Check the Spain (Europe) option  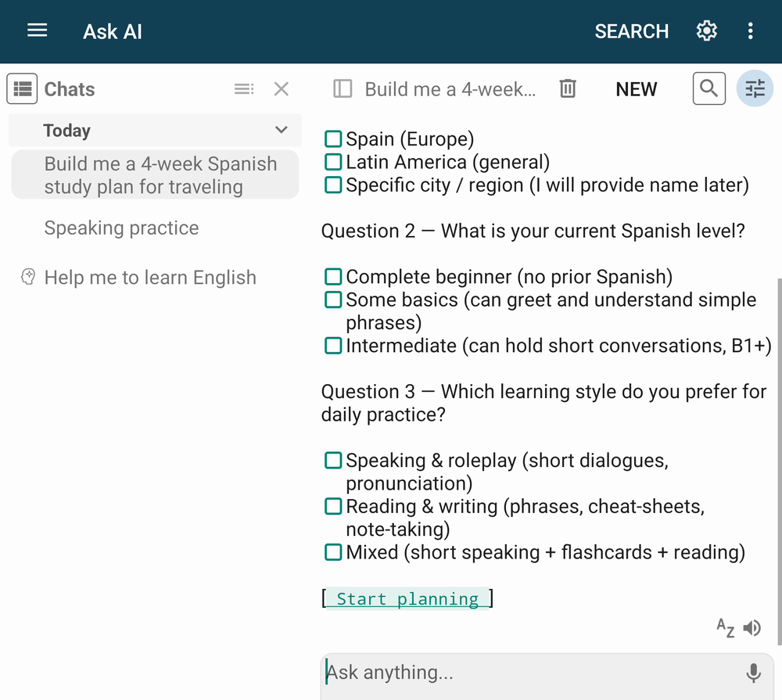tap(333, 138)
